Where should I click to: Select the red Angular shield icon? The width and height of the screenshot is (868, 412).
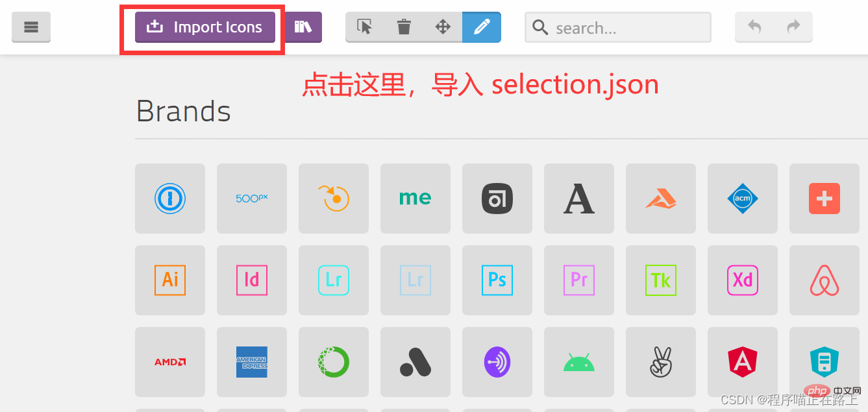tap(742, 362)
